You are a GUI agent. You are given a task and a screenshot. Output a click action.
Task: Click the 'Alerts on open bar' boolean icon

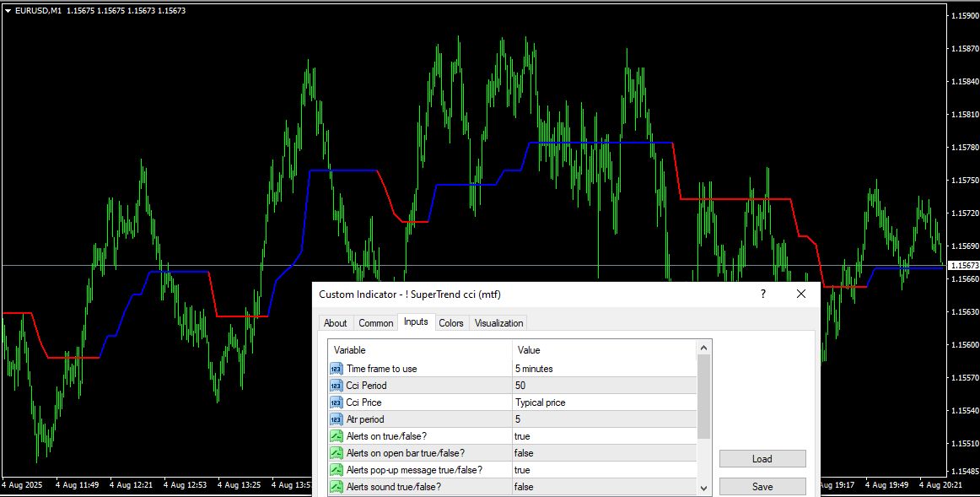click(336, 453)
